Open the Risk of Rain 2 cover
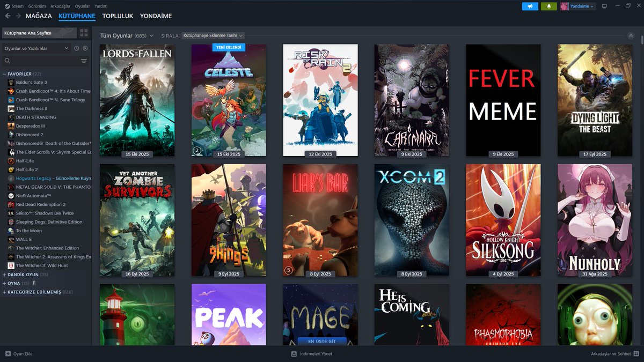The width and height of the screenshot is (644, 362). [320, 100]
